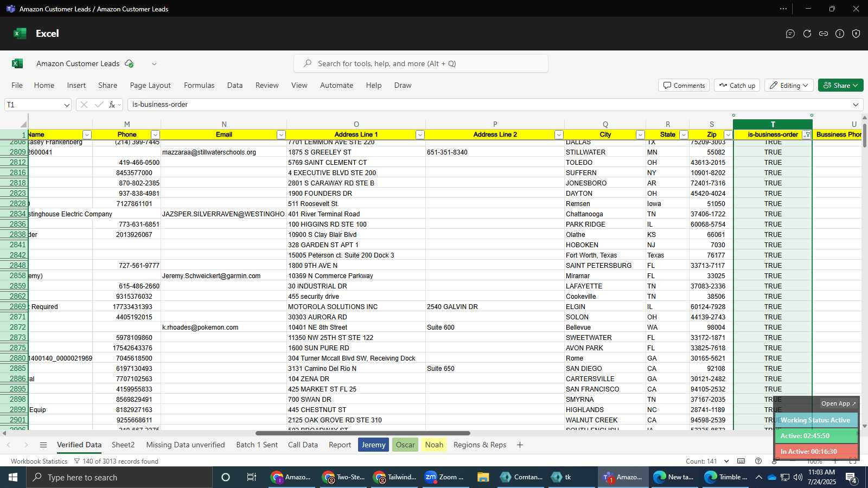Click the Catch up button
Screen dimensions: 868x488
pyautogui.click(x=737, y=85)
